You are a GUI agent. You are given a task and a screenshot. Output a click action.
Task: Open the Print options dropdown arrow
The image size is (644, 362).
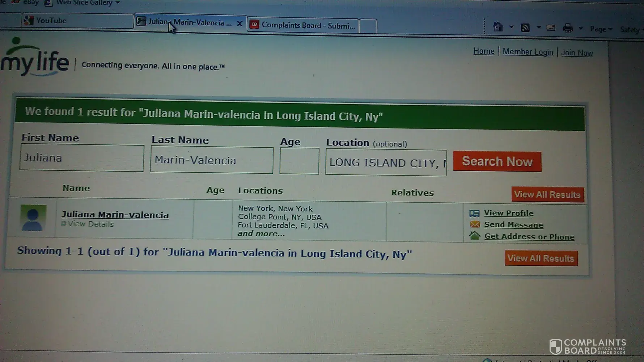581,28
